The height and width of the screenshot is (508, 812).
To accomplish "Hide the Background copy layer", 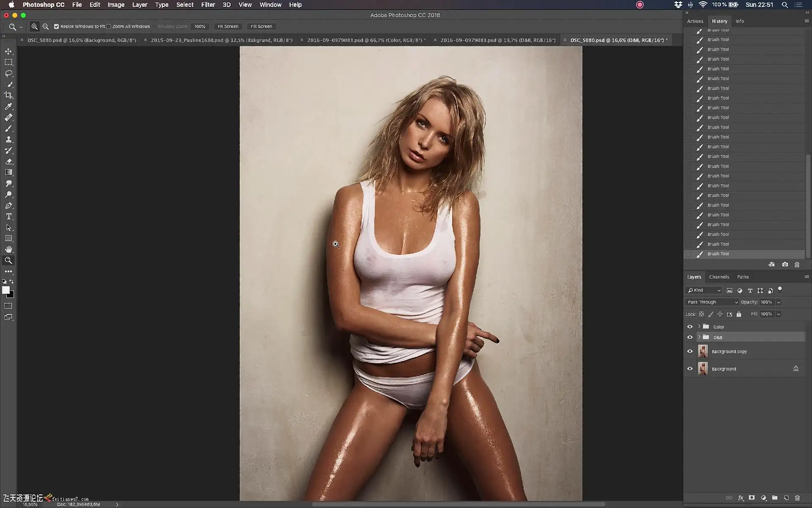I will (690, 351).
